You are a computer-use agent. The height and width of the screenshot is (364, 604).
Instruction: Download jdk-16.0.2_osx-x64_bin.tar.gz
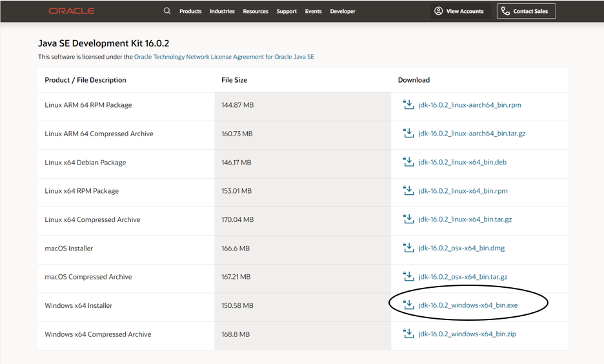(463, 277)
